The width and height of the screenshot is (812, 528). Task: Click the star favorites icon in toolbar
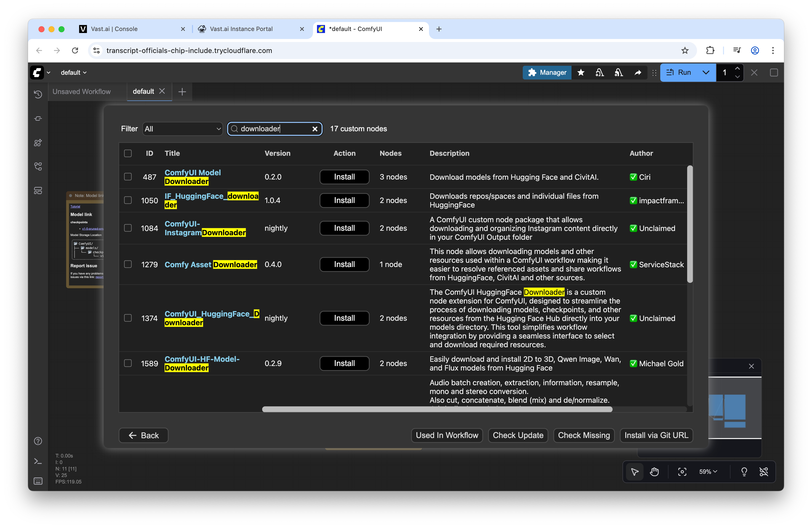[x=581, y=73]
